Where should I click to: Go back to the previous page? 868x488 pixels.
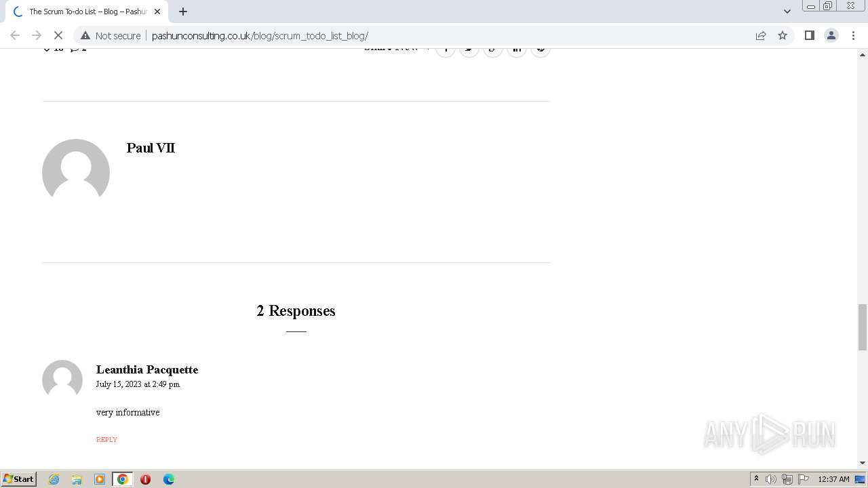click(15, 35)
